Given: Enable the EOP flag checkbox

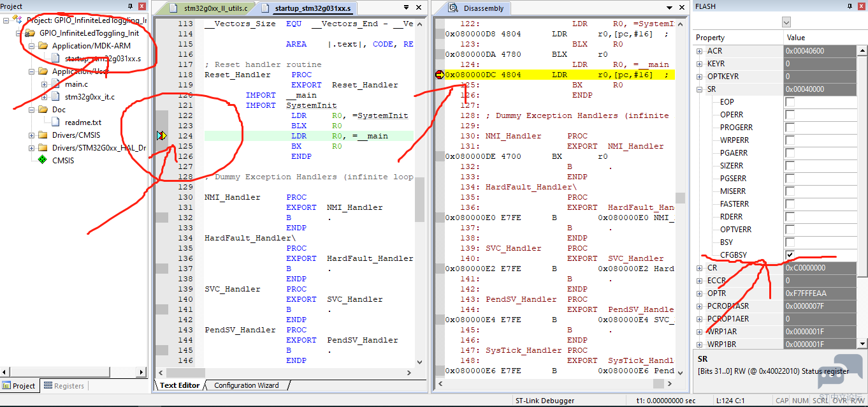Looking at the screenshot, I should click(x=790, y=102).
